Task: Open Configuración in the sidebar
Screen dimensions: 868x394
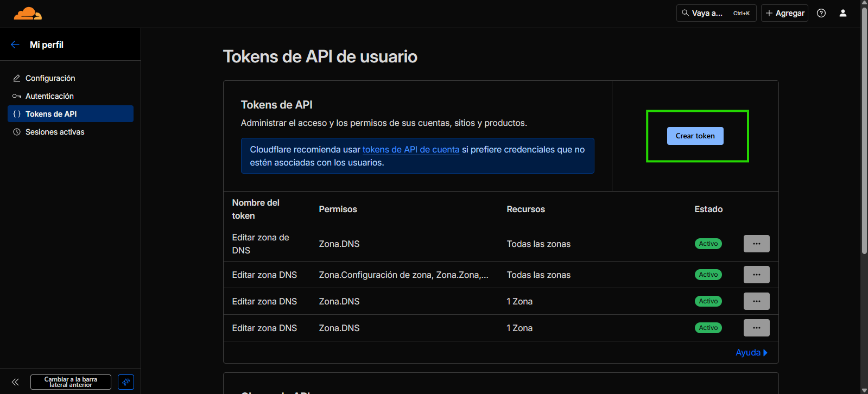Action: pyautogui.click(x=50, y=78)
